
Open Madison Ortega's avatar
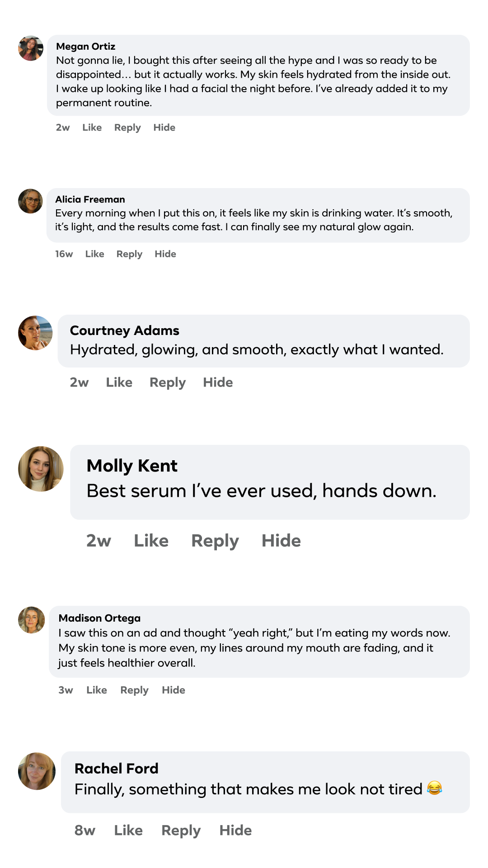coord(31,620)
